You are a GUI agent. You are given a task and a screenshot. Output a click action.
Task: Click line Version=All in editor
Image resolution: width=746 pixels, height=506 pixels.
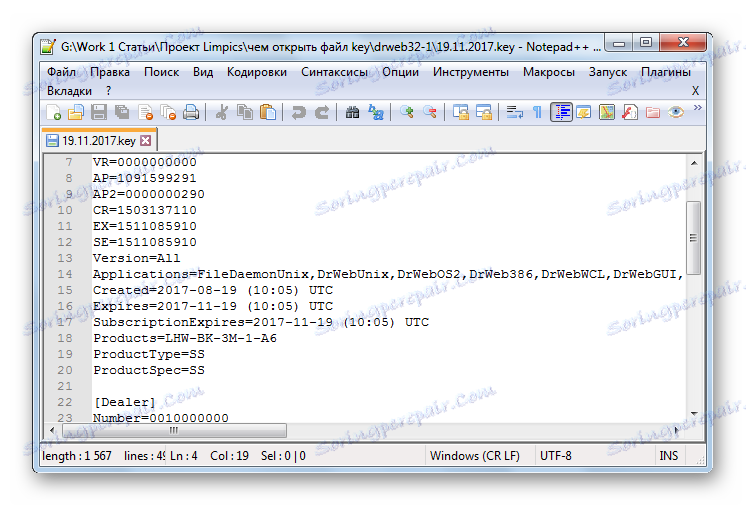137,258
